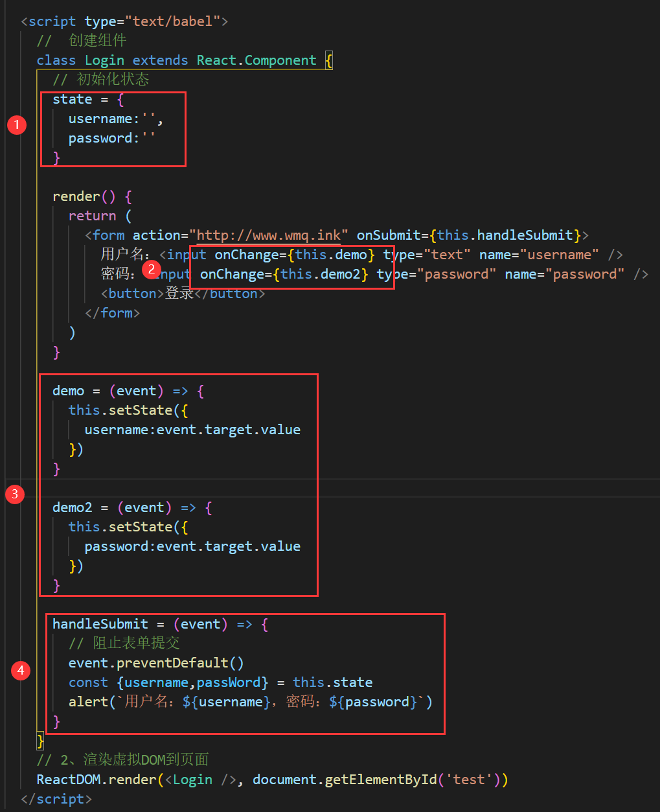Screen dimensions: 660x812
Task: Click event.preventDefault() call
Action: [x=156, y=663]
